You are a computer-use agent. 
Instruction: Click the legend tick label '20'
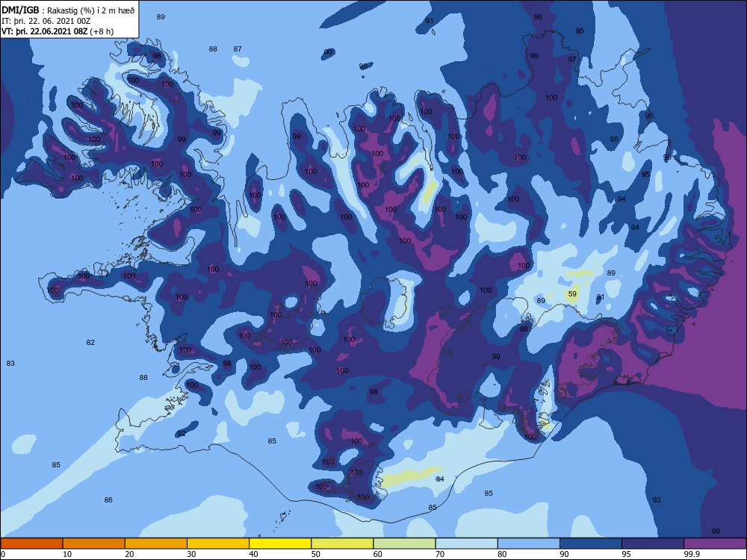pos(129,554)
